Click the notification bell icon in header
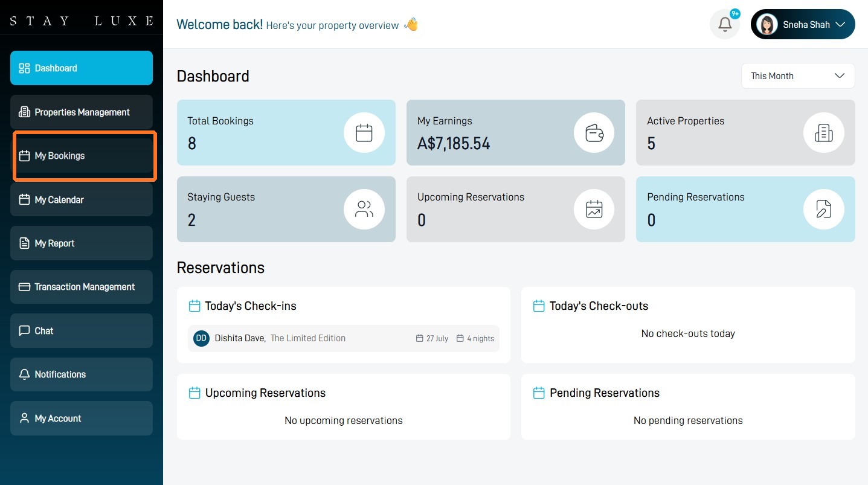 point(725,25)
